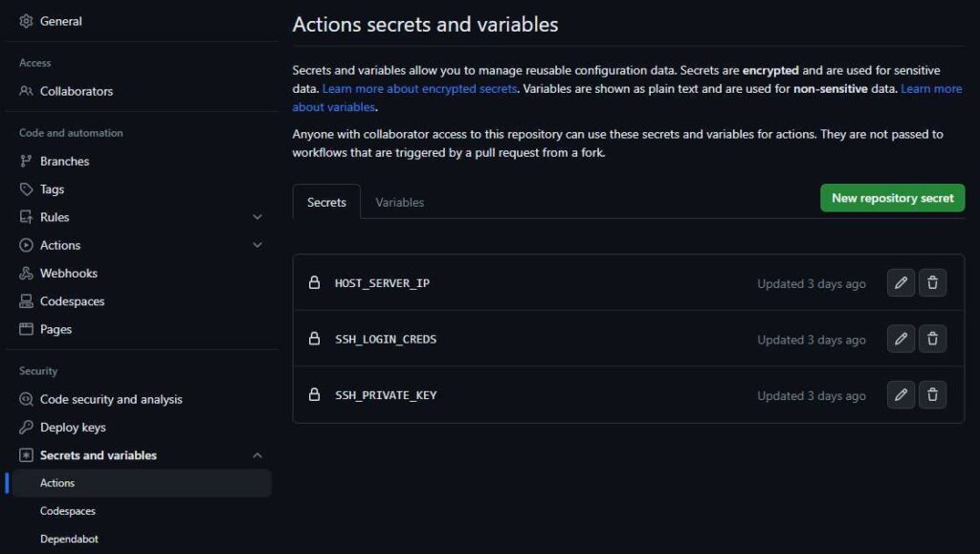The image size is (980, 554).
Task: Edit SSH_PRIVATE_KEY using the pencil icon
Action: point(901,395)
